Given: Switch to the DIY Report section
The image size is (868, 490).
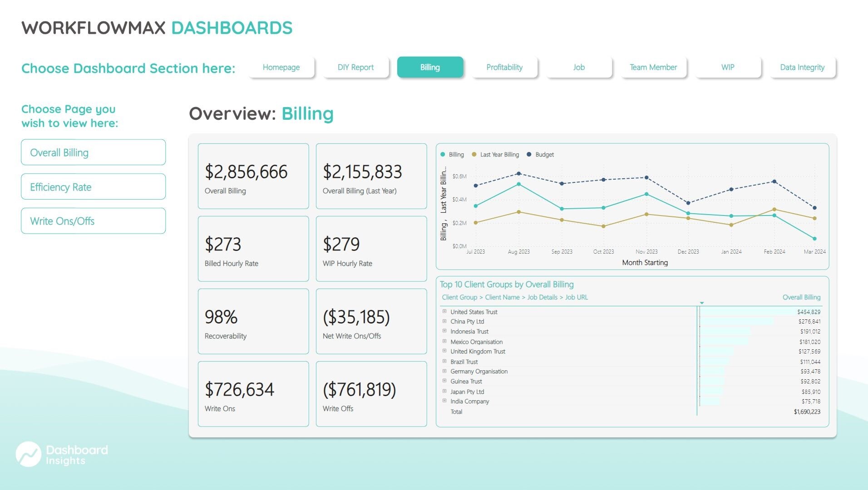Looking at the screenshot, I should [356, 67].
